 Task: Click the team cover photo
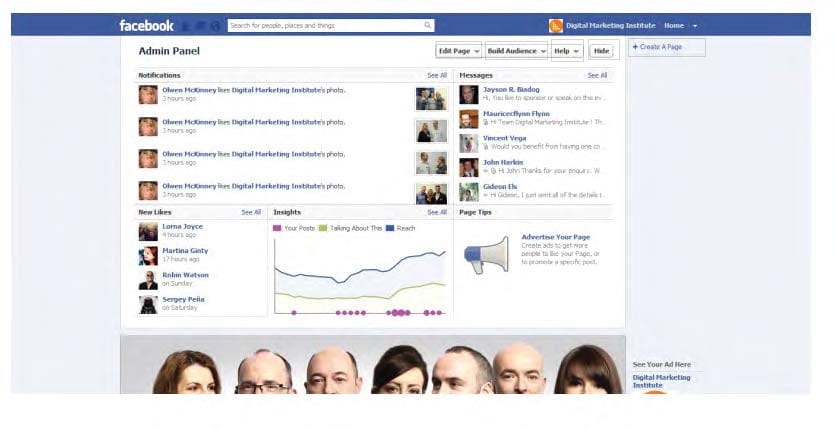(x=373, y=364)
